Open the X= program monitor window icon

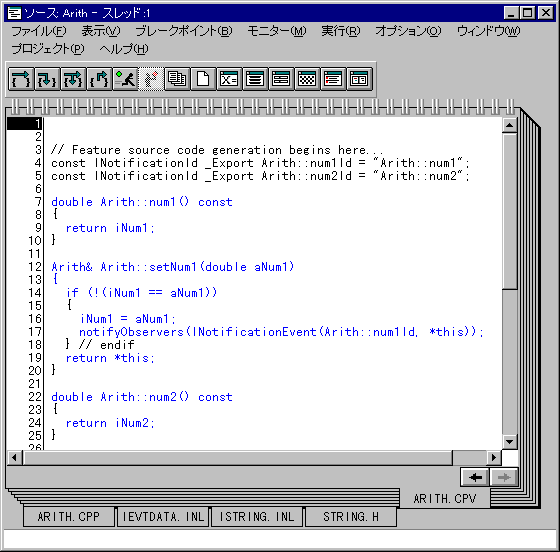pyautogui.click(x=229, y=79)
